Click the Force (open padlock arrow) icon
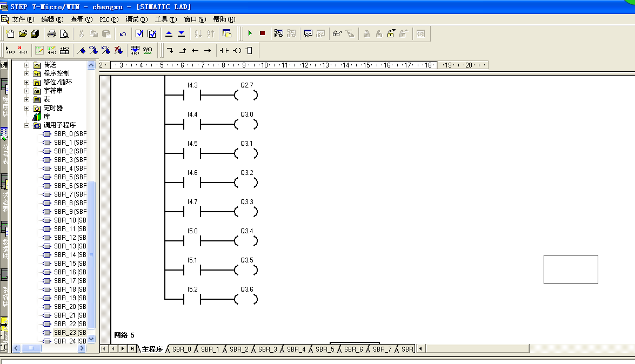 391,33
